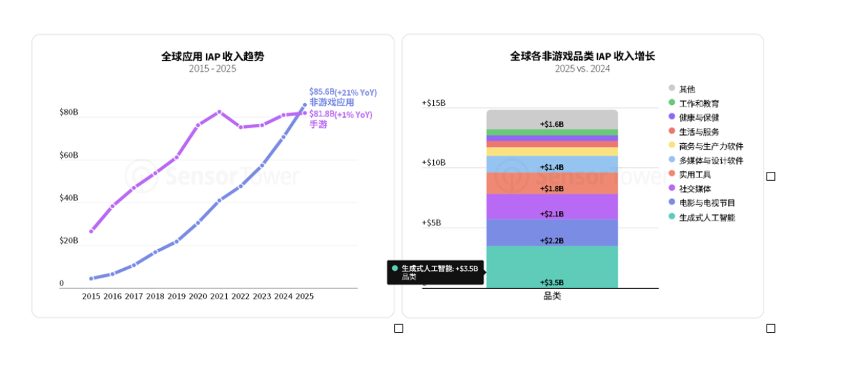Click the +$10B axis label
Viewport: 868px width, 373px height.
[x=433, y=163]
